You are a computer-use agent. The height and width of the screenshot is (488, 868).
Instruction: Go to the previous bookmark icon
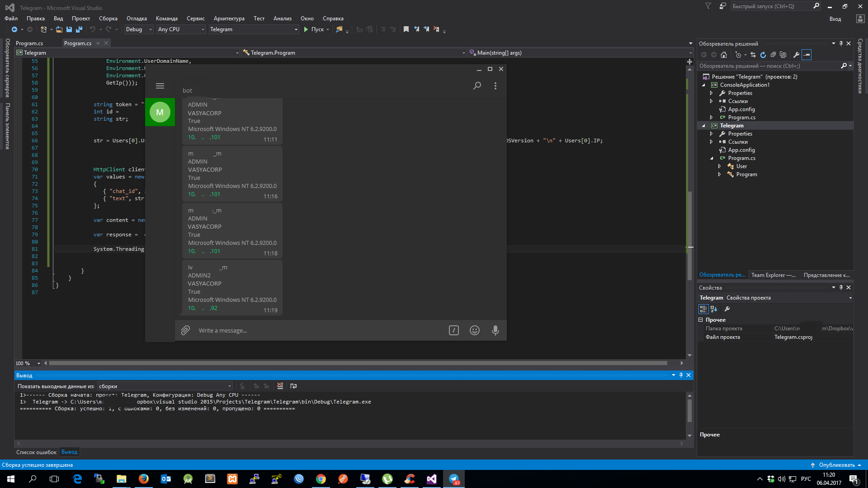coord(416,29)
